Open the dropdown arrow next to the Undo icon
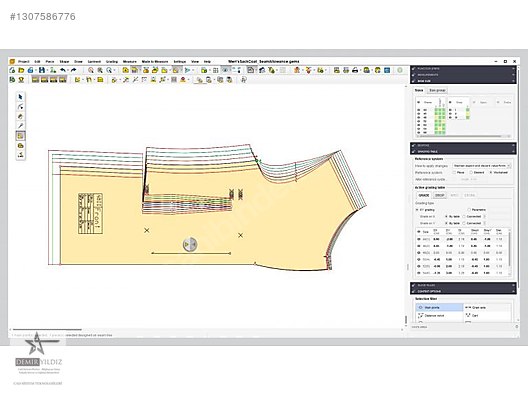Screen dimensions: 528x396 (x=67, y=70)
